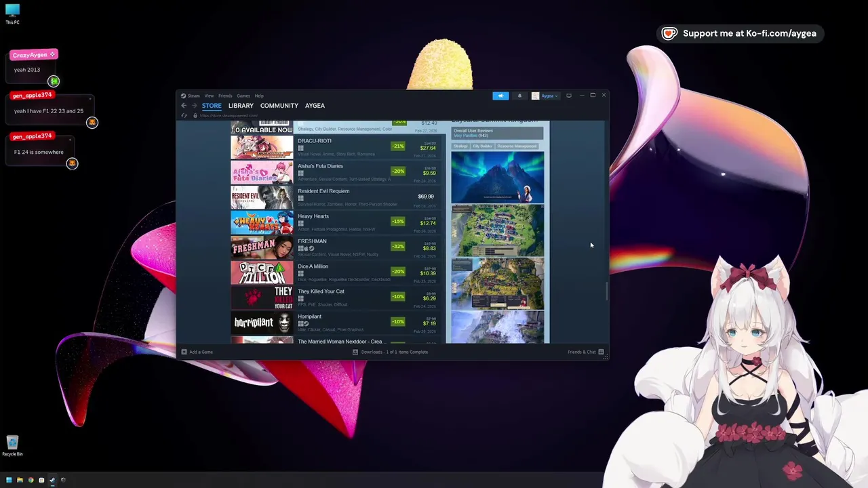The image size is (868, 488).
Task: Open the Friends & Chat icon
Action: 601,352
